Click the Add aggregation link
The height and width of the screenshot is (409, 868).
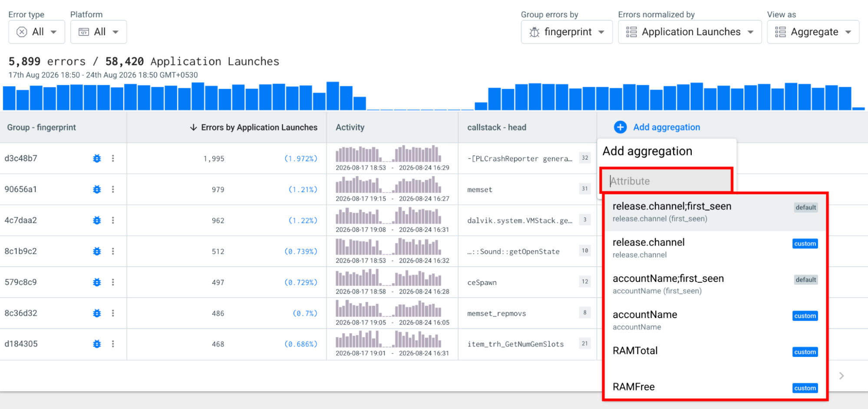click(x=667, y=127)
